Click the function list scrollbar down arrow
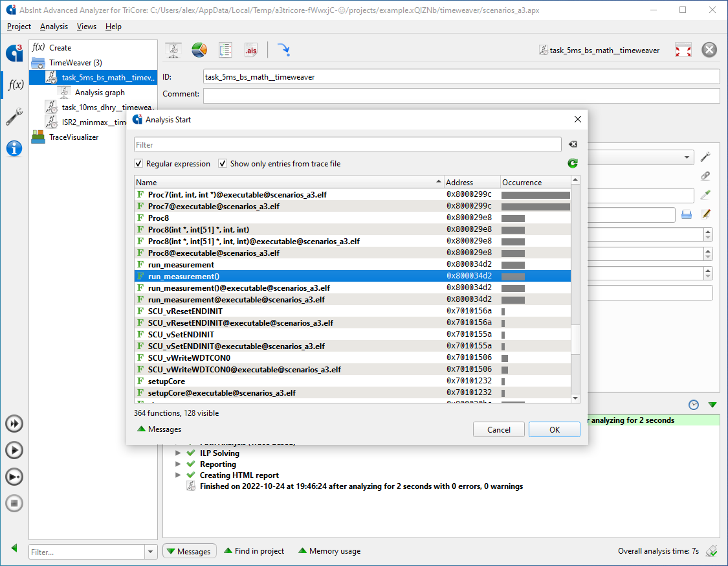This screenshot has width=728, height=566. click(x=575, y=398)
